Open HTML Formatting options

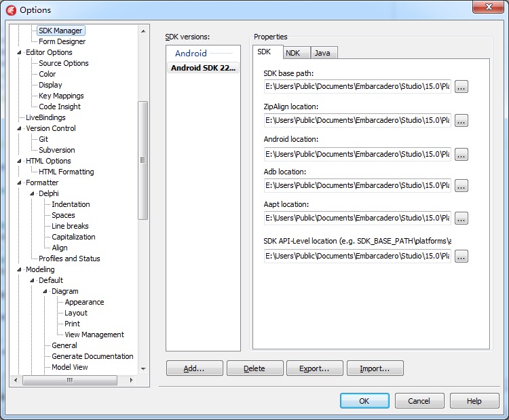(67, 172)
